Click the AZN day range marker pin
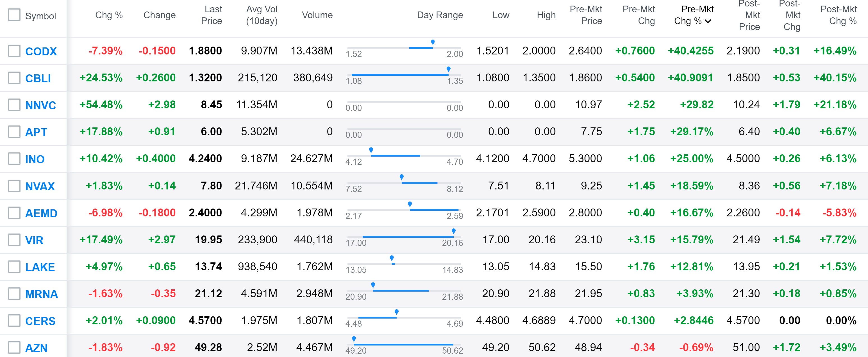 click(354, 339)
